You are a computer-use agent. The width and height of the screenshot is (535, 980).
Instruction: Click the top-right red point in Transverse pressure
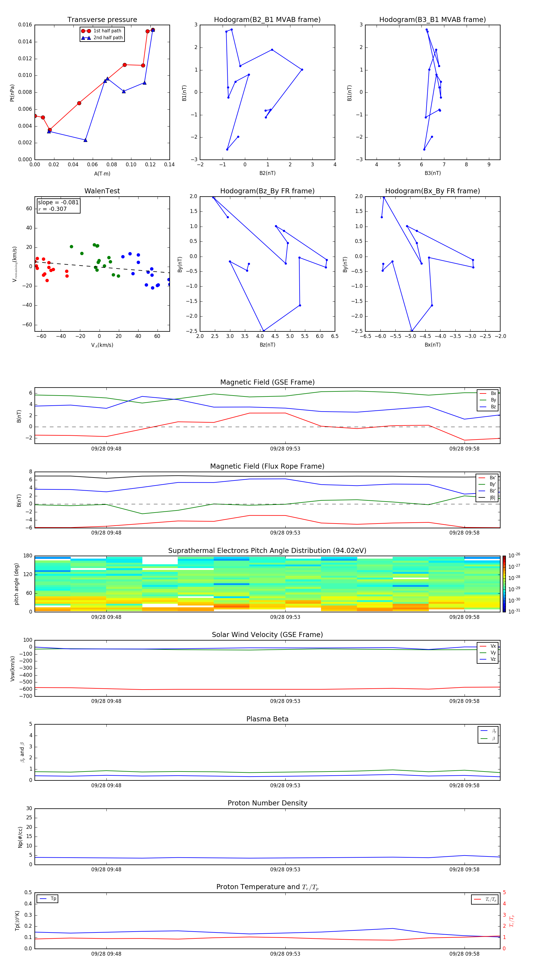point(153,30)
